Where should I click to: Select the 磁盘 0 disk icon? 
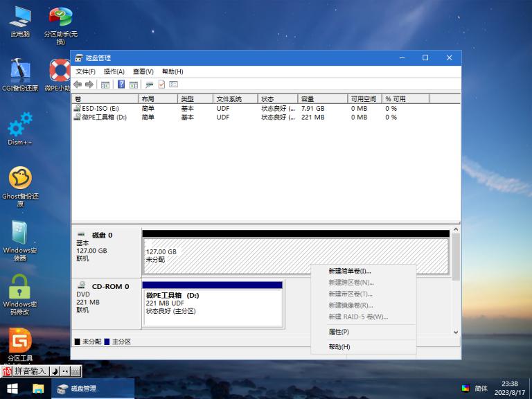tap(81, 234)
